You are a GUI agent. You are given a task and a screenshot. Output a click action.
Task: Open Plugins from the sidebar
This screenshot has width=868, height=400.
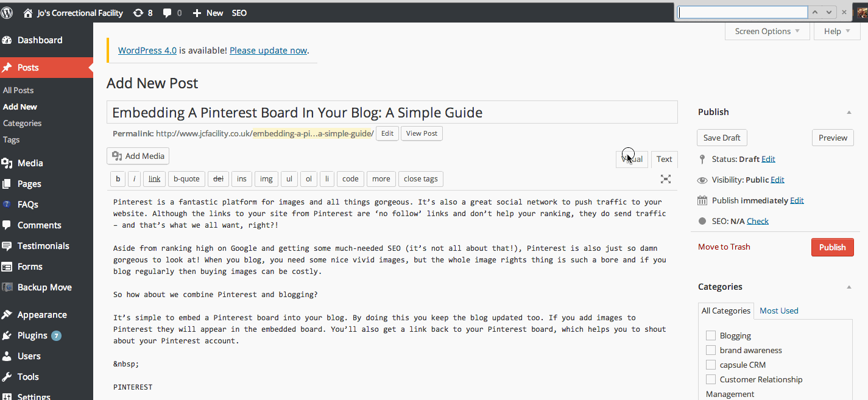32,335
